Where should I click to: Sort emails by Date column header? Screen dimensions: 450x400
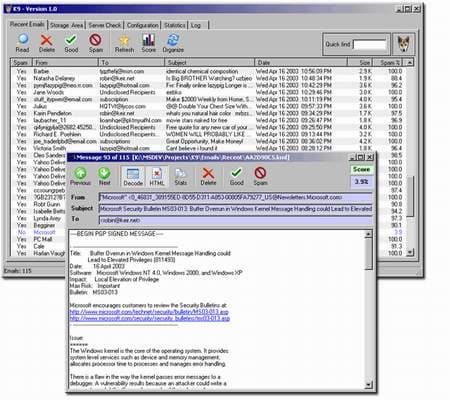(x=301, y=63)
